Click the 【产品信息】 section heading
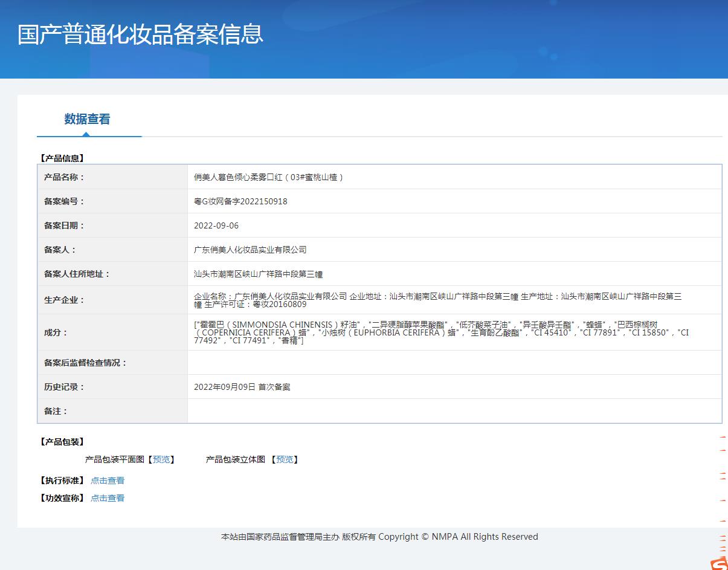Screen dimensions: 728x570 point(62,158)
